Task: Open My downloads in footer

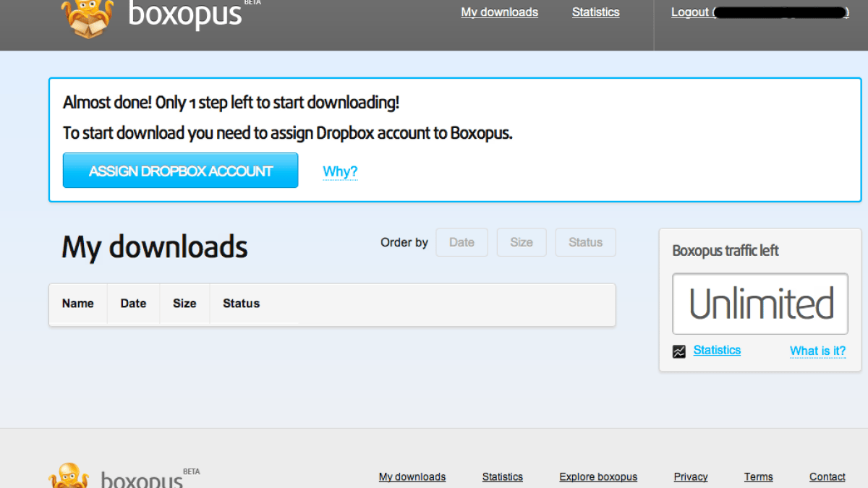Action: [x=412, y=477]
